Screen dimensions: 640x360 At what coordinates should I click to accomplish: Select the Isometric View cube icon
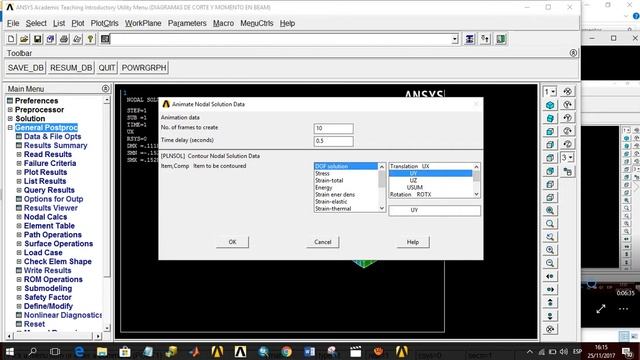[550, 105]
